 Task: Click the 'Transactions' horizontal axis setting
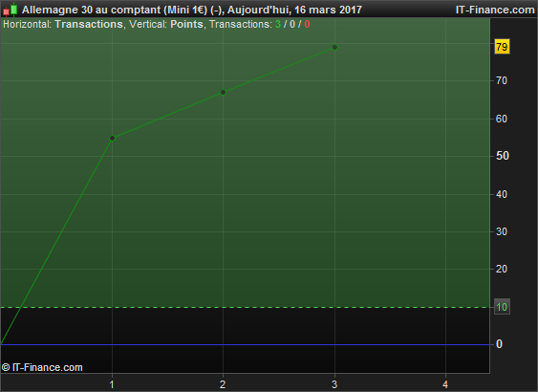point(89,24)
